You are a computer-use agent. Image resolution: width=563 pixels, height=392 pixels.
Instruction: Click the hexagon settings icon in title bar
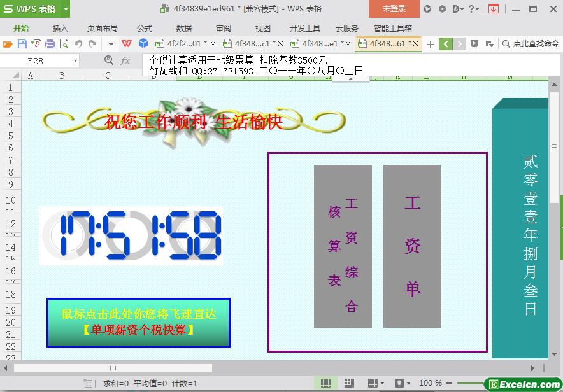tap(443, 9)
